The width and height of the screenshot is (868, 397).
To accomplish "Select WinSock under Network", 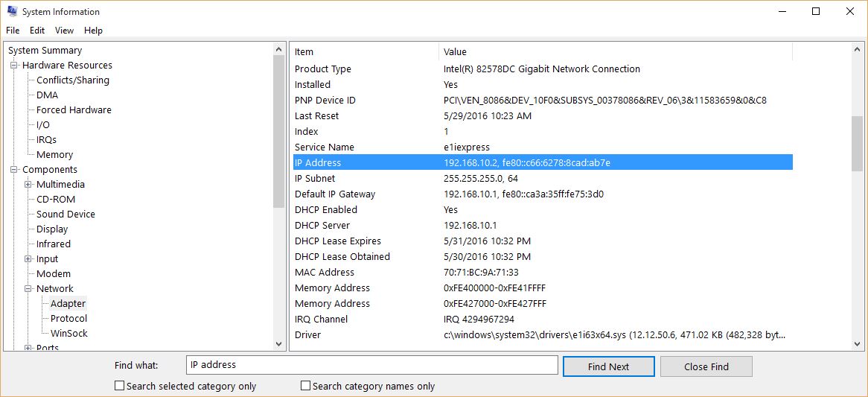I will (x=68, y=334).
